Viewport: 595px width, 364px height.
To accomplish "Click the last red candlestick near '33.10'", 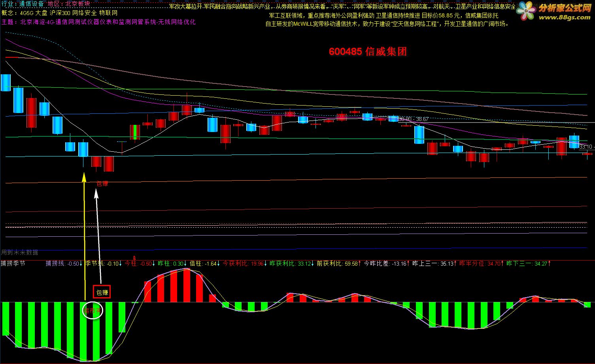I will coord(587,154).
